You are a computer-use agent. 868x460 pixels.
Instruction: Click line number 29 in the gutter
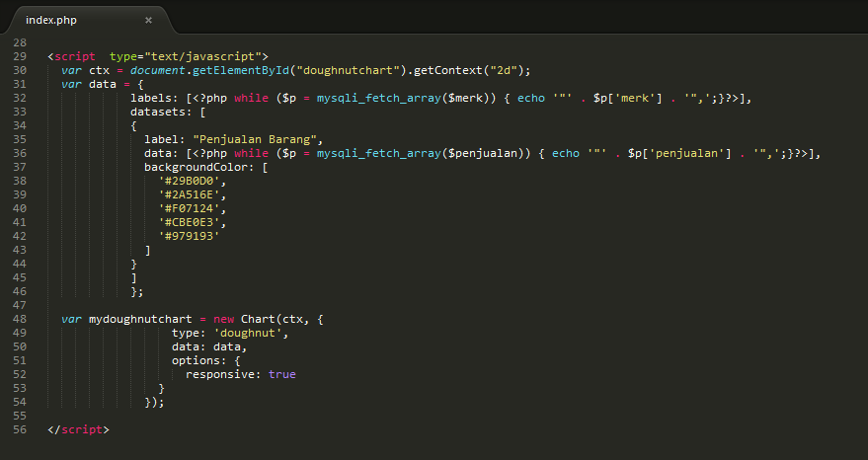pos(20,56)
